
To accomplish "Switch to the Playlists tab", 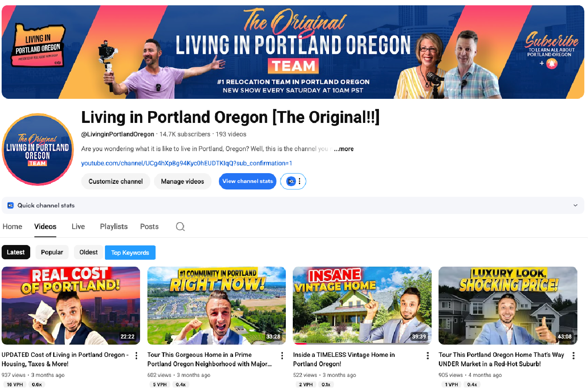I will [114, 227].
